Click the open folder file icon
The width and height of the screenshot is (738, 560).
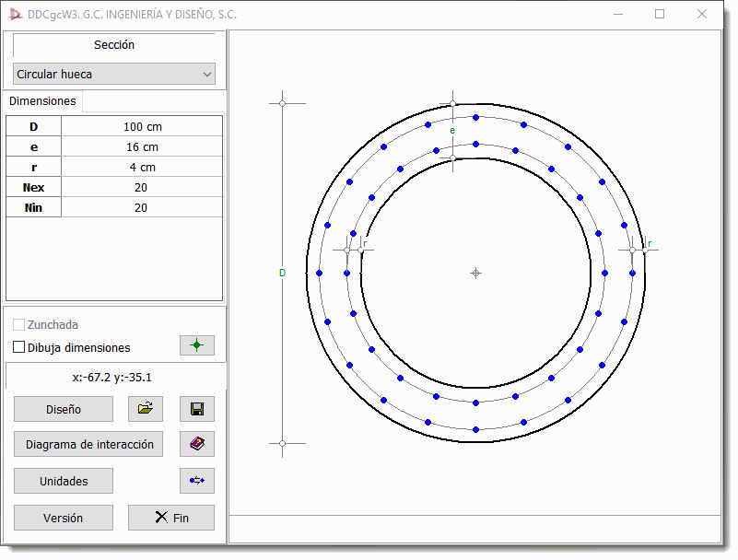[x=146, y=409]
